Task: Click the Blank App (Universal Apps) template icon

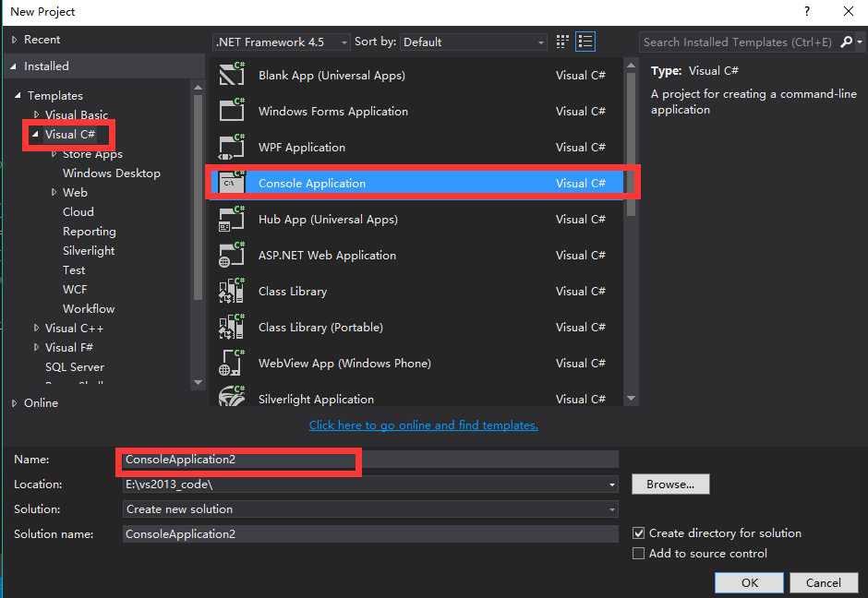Action: coord(232,74)
